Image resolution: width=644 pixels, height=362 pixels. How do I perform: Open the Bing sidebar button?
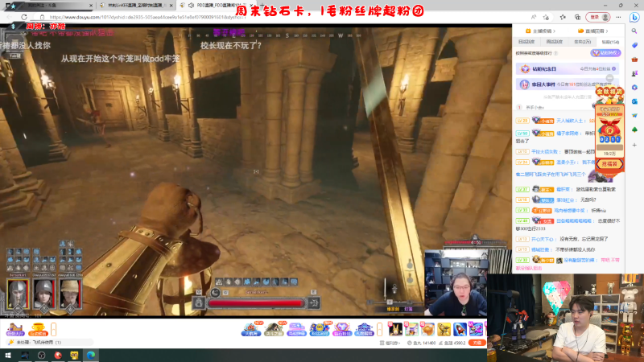pyautogui.click(x=634, y=17)
